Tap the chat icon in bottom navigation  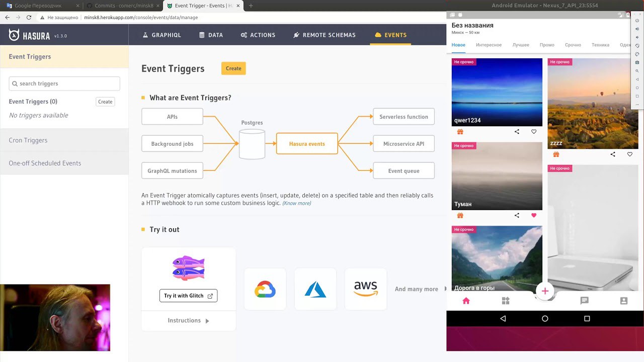pos(584,301)
